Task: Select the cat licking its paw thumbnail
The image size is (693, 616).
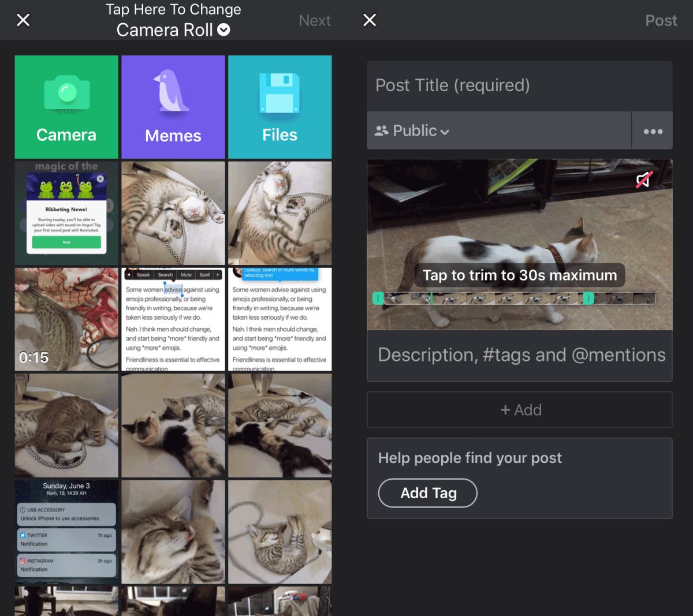Action: coord(173,531)
